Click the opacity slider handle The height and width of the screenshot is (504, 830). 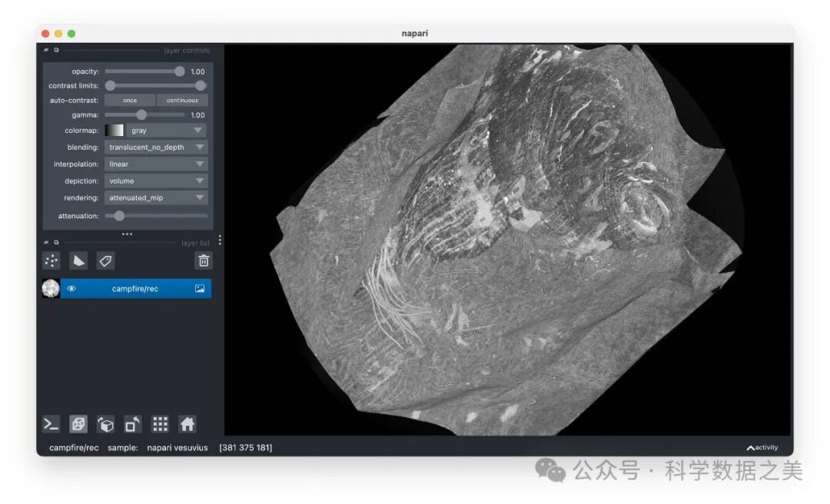tap(180, 71)
